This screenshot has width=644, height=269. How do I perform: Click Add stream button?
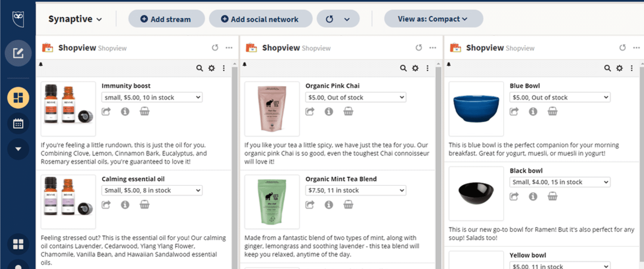(x=166, y=19)
